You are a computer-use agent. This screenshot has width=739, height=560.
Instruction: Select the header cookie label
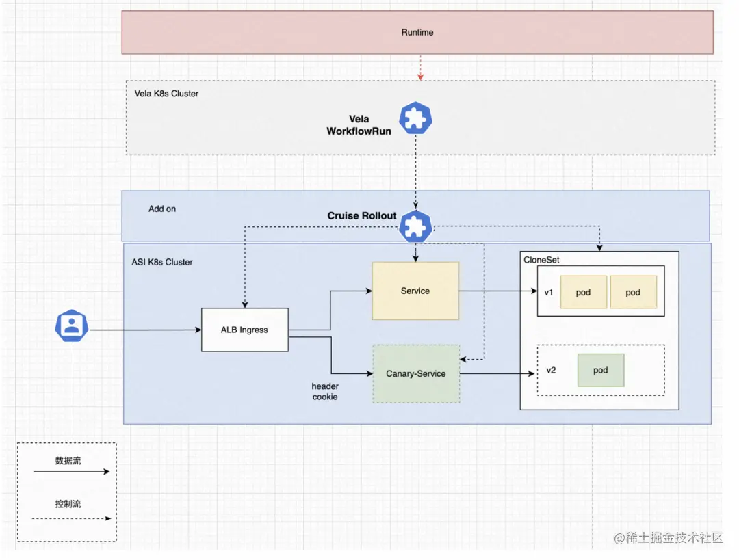pos(325,391)
